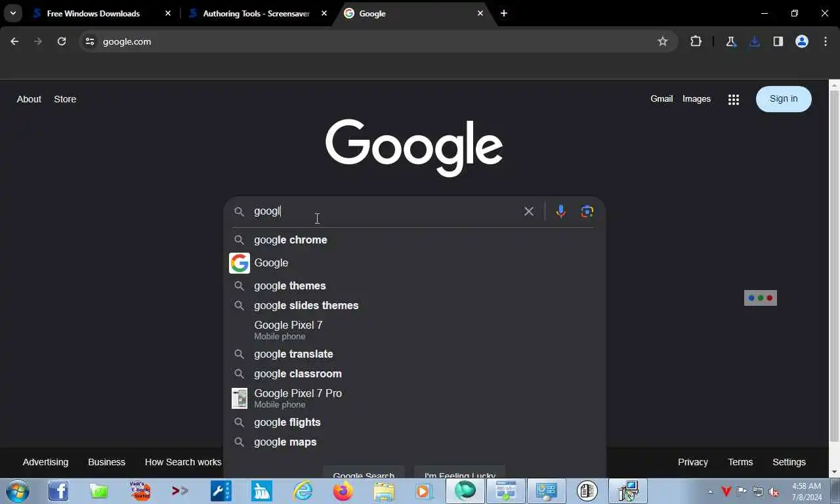Open the Action Center flag icon
Screen dimensions: 840x504
point(742,492)
